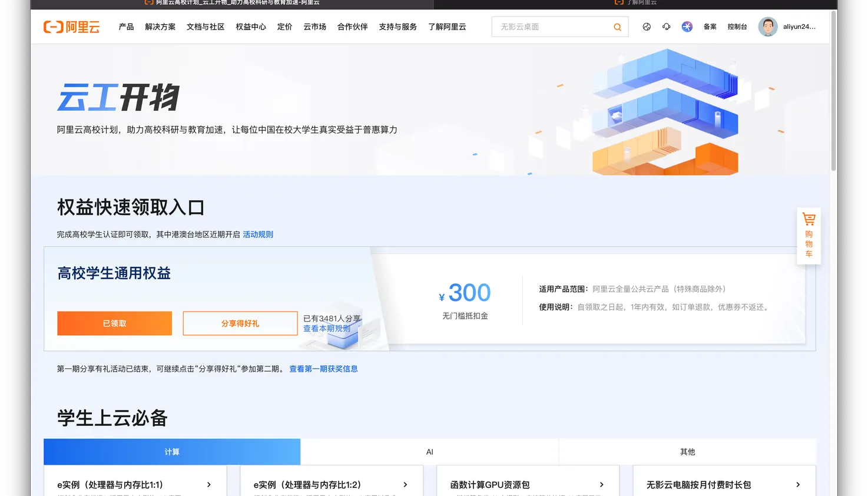
Task: Open the 文档与社区 menu
Action: pyautogui.click(x=206, y=27)
